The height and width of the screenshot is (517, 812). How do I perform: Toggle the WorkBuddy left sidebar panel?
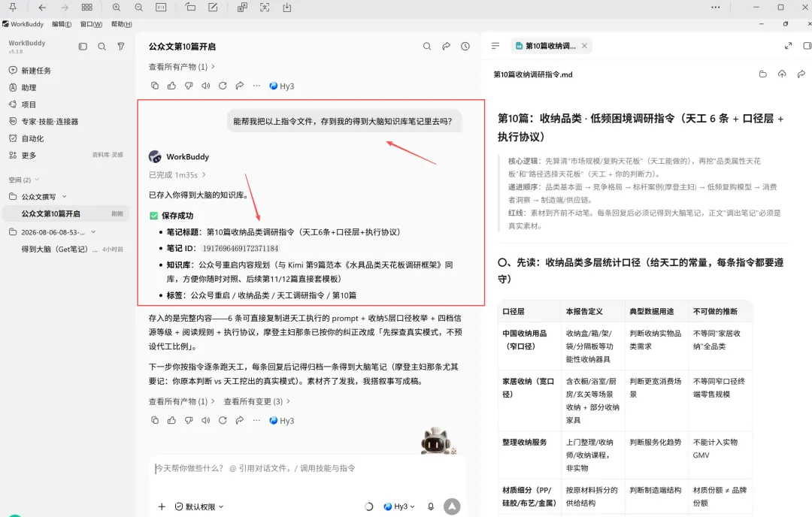tap(83, 47)
